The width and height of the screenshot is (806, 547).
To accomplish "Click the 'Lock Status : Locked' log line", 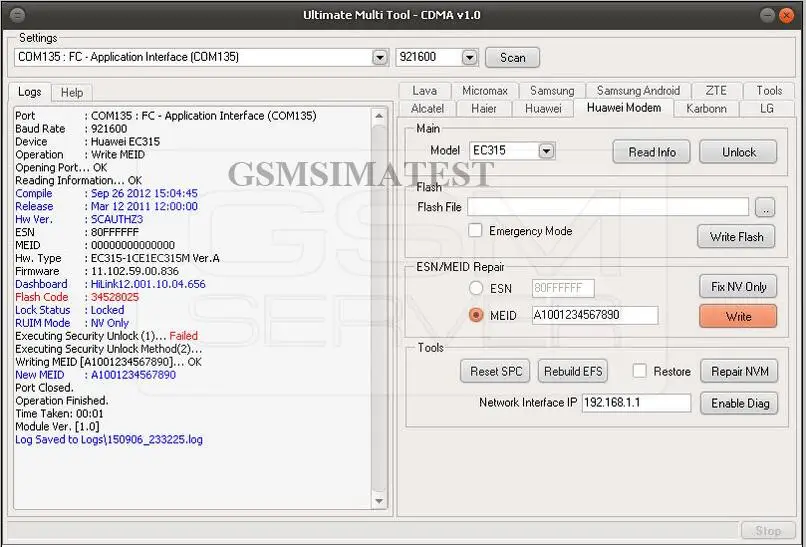I will [x=69, y=310].
